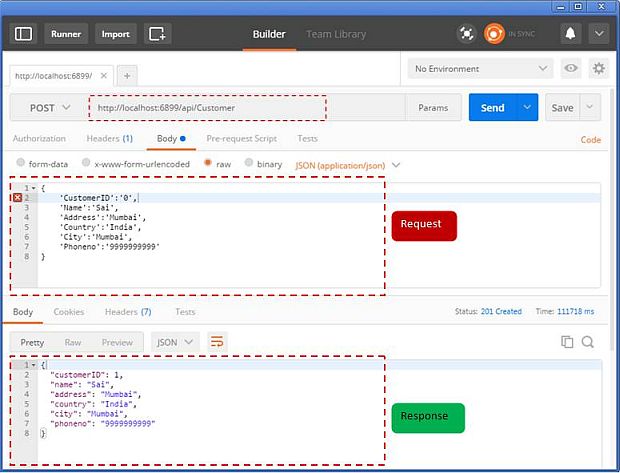Open a new window icon
620x473 pixels.
coord(157,34)
